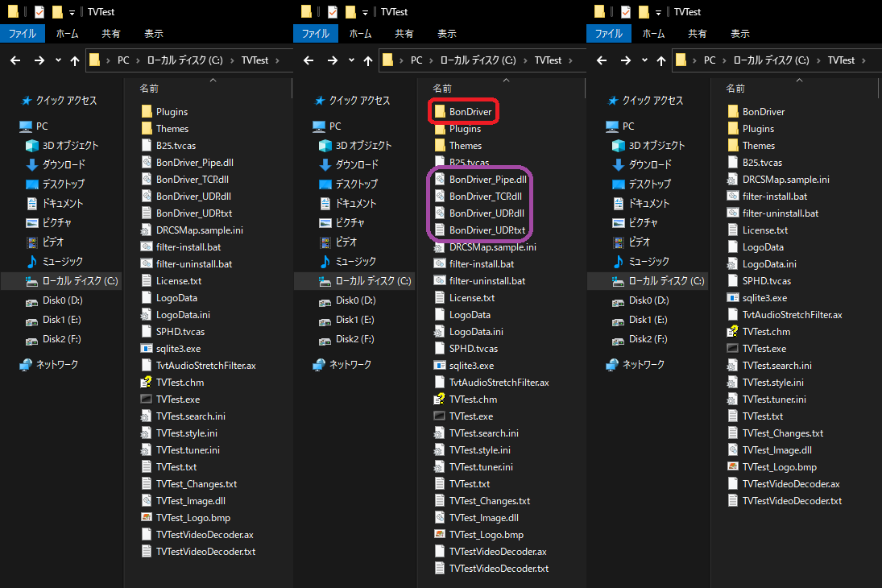
Task: Open ファイル tab in left window
Action: tap(23, 34)
